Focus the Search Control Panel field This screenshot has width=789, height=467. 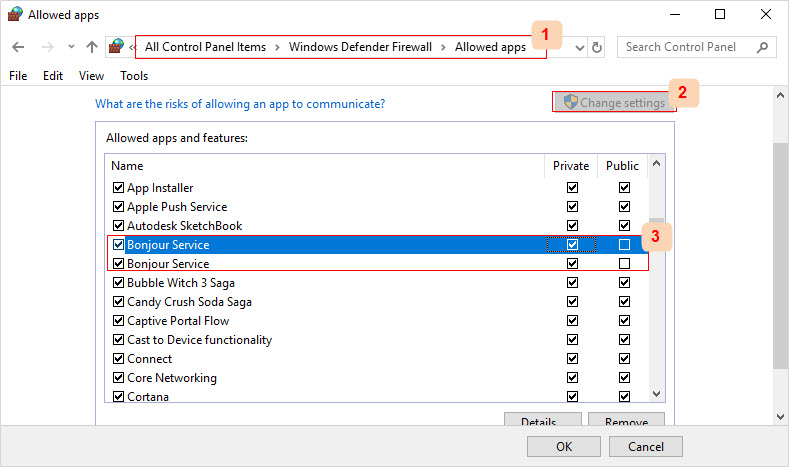(697, 47)
